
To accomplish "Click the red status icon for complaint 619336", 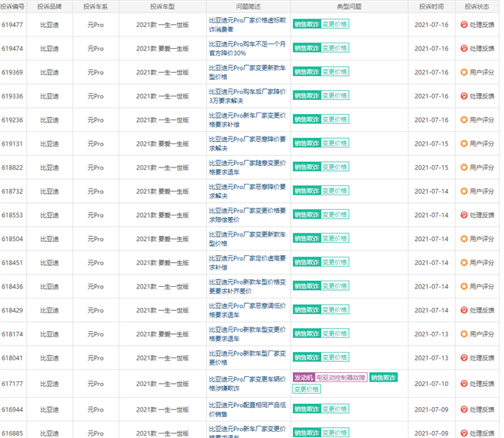I will [464, 96].
